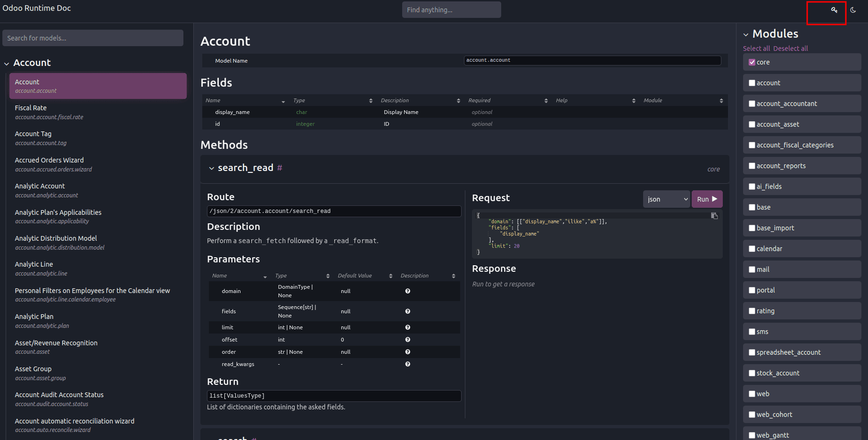
Task: Check the web_cohort module checkbox
Action: point(752,415)
